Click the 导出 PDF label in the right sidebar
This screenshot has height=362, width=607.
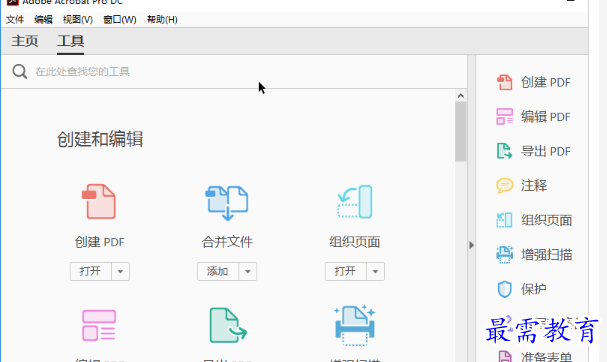pyautogui.click(x=546, y=151)
